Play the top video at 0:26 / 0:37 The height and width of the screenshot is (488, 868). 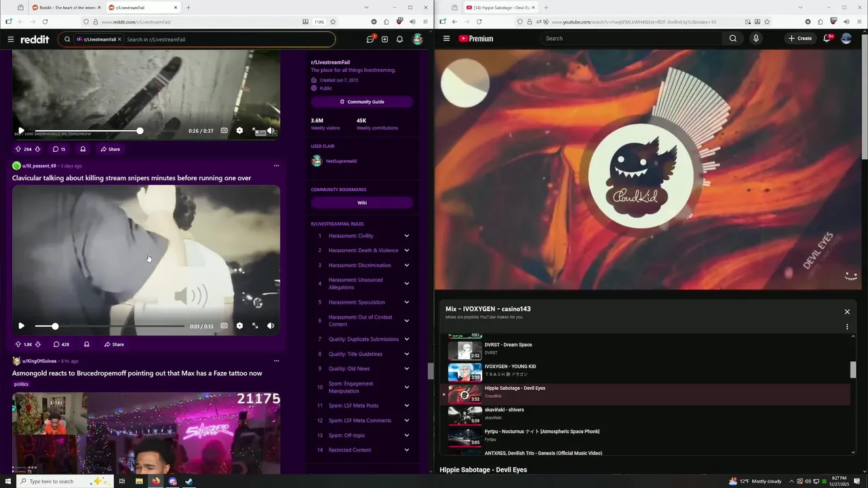tap(21, 131)
